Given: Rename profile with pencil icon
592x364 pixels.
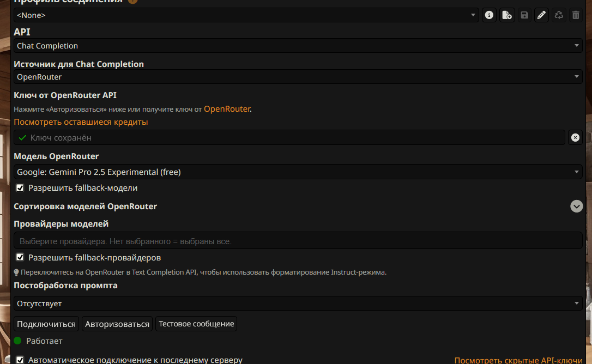Looking at the screenshot, I should tap(541, 15).
